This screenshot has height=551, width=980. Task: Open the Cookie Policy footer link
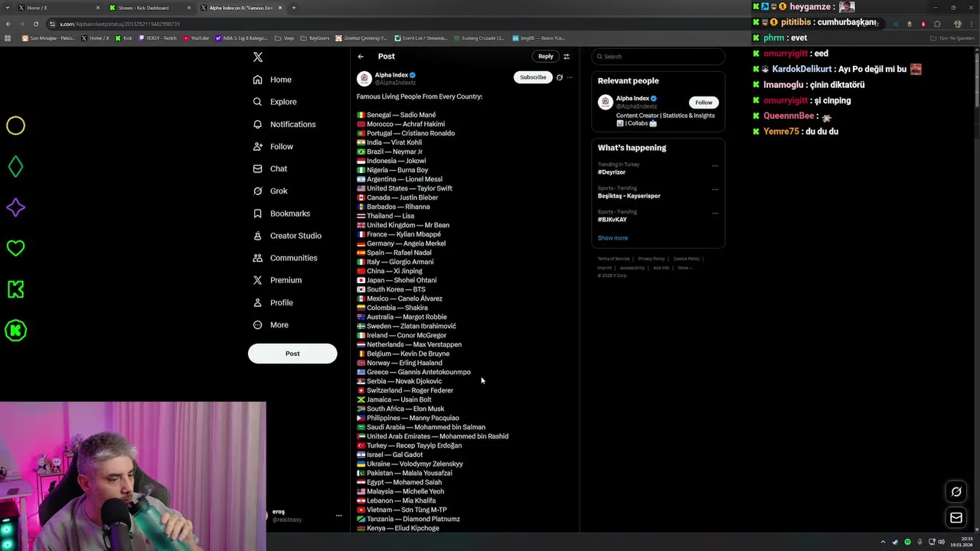(x=687, y=259)
